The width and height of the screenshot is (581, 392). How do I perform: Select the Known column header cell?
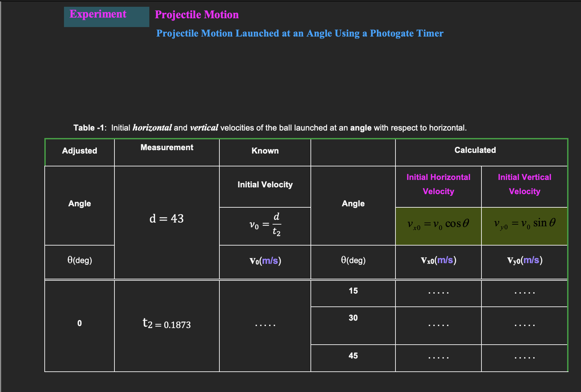point(265,151)
